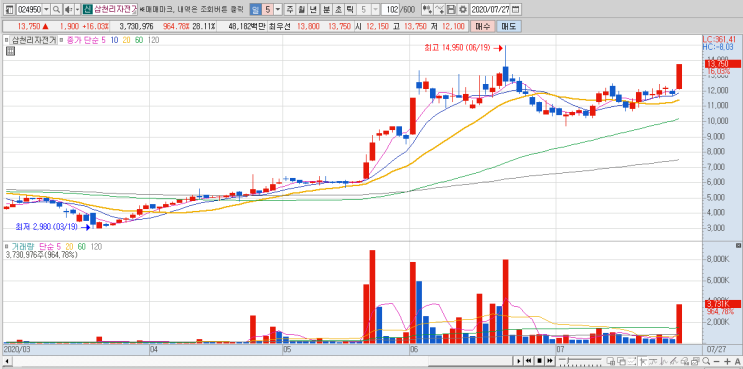Viewport: 743px width, 369px height.
Task: Switch chart to weekly (주) period
Action: click(x=290, y=9)
